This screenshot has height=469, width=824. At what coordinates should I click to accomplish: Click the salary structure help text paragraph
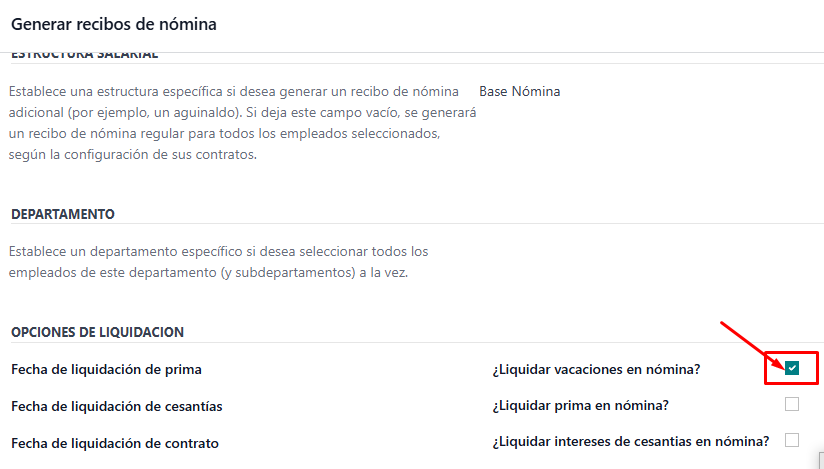click(242, 123)
